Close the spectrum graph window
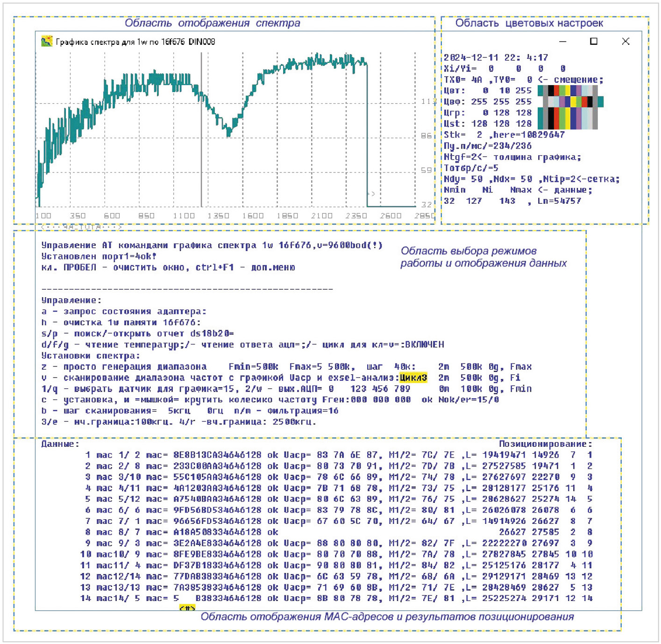661x644 pixels. pyautogui.click(x=625, y=42)
